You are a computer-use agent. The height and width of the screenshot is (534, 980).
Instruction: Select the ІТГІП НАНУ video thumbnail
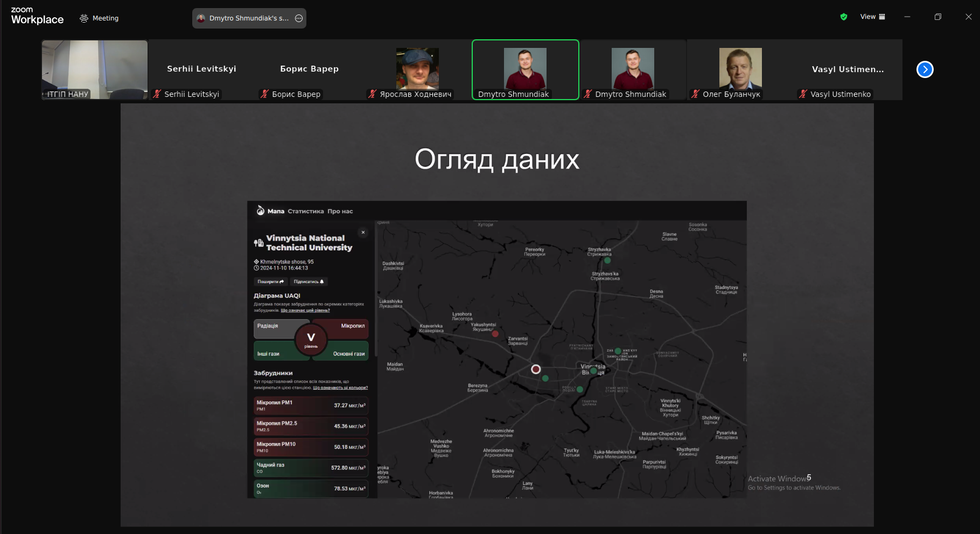[x=95, y=69]
